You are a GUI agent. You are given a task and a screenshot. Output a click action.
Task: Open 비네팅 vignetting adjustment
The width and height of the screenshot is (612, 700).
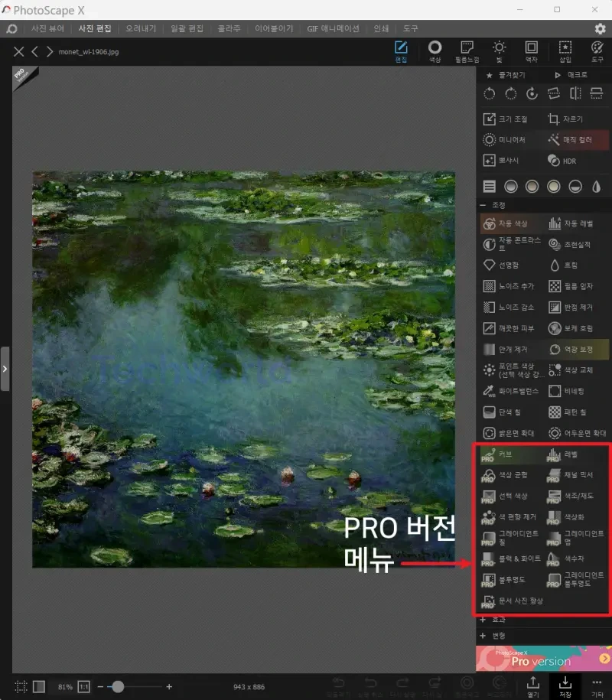coord(566,391)
